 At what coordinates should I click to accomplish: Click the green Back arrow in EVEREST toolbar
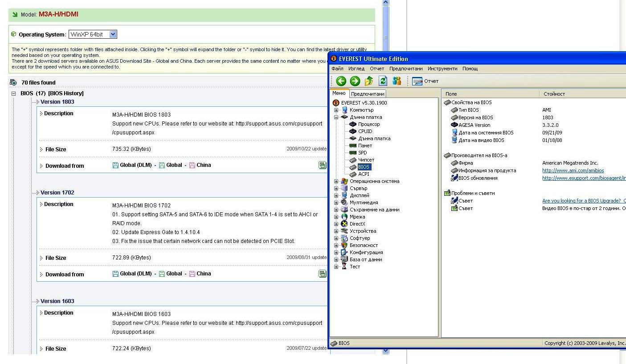341,81
